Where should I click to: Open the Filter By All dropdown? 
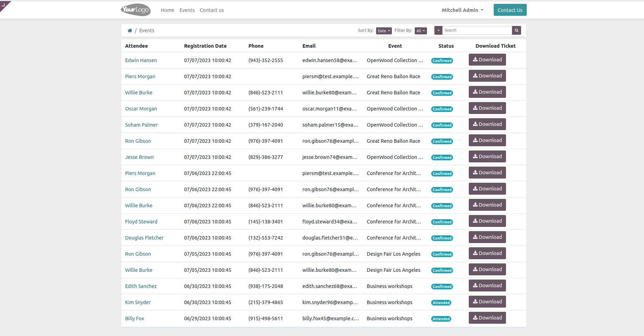[421, 31]
